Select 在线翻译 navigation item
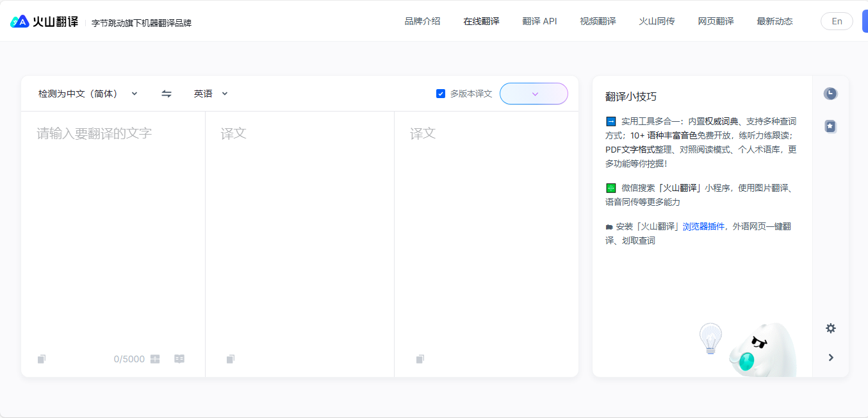868x418 pixels. [482, 21]
